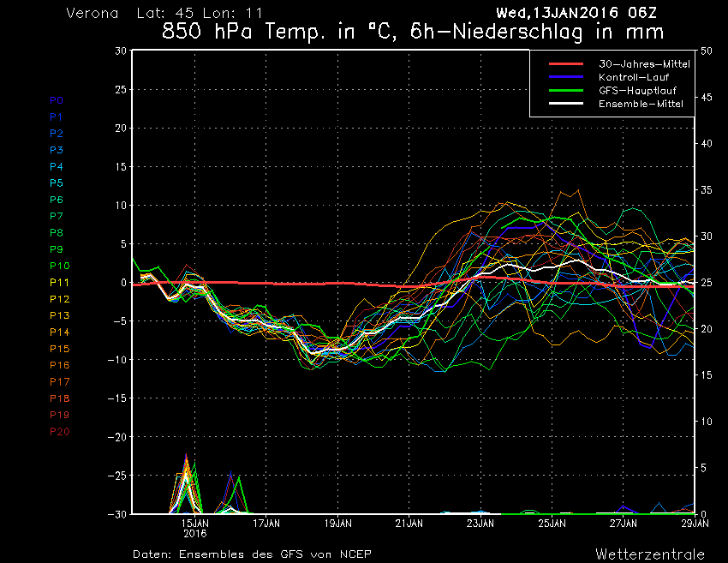Click the 50 precipitation axis value
This screenshot has width=728, height=563.
coord(707,51)
